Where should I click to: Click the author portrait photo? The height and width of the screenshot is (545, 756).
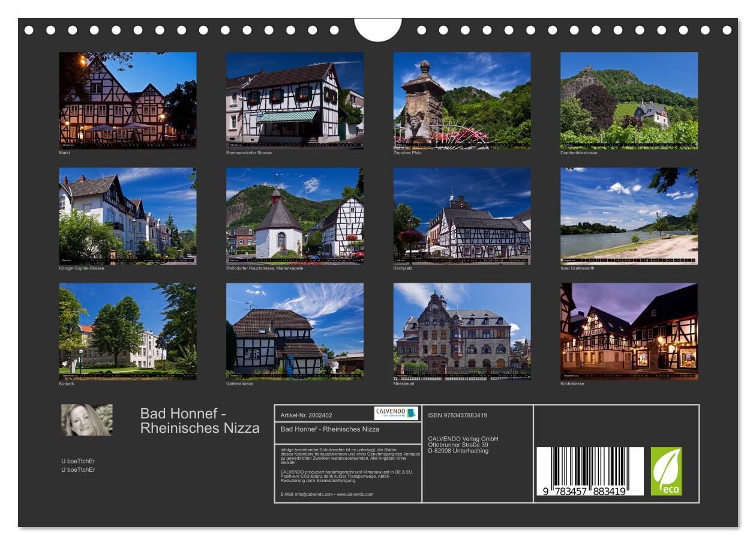coord(86,420)
